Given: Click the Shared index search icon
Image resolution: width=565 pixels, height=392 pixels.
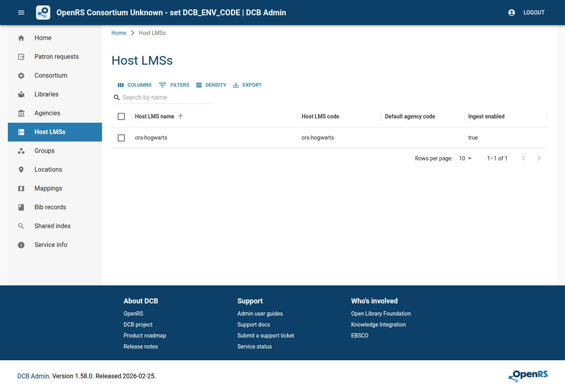Looking at the screenshot, I should click(21, 226).
